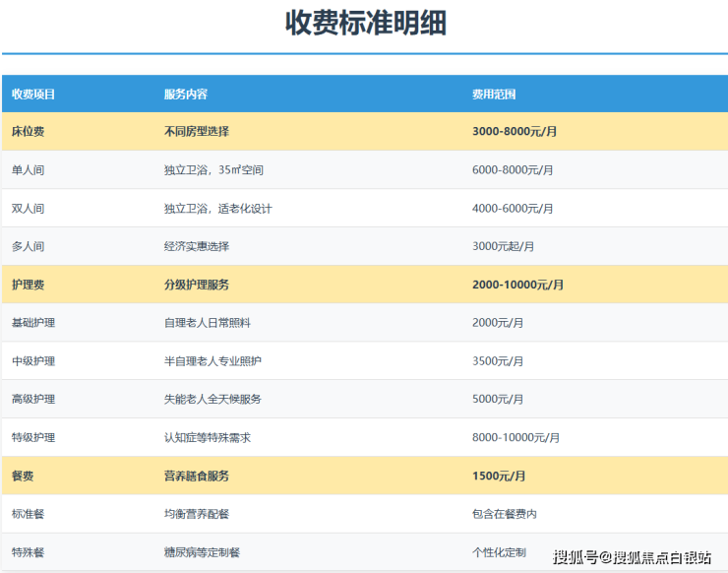Click the 3000元起/月 price cell
The image size is (728, 573).
503,246
